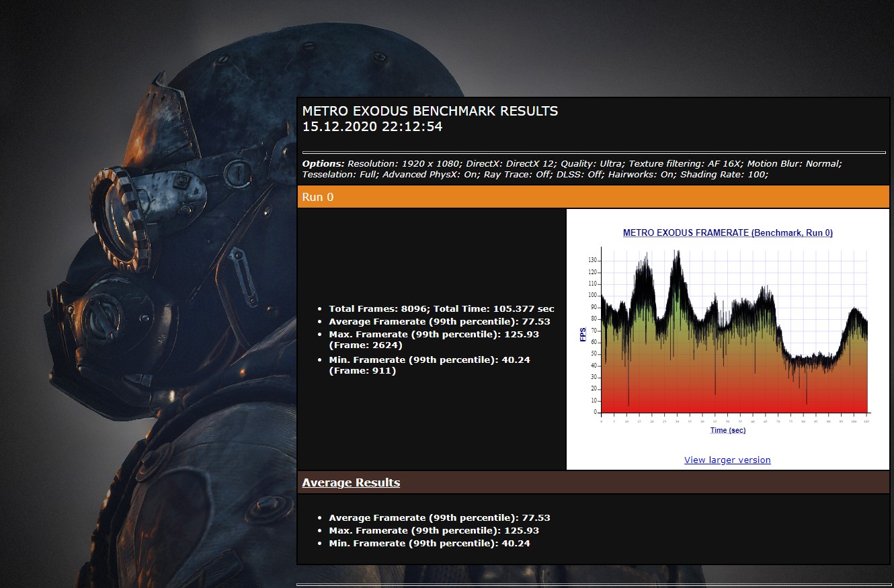
Task: Click Min. Framerate 40.24 in Average Results
Action: coord(430,544)
